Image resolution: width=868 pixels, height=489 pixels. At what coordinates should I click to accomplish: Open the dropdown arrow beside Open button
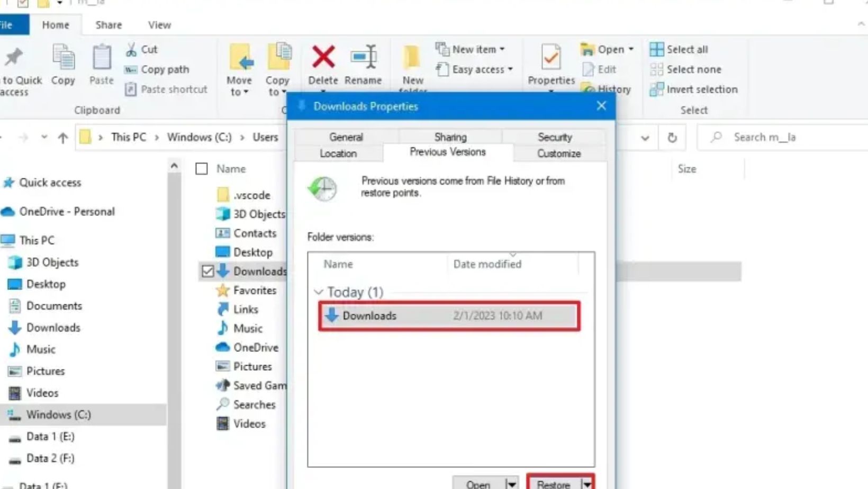click(511, 484)
